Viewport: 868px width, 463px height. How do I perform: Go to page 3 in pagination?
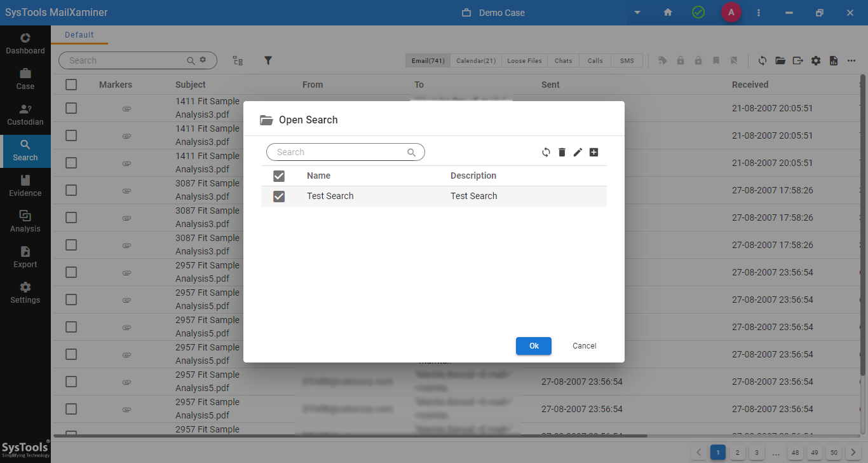click(x=756, y=453)
